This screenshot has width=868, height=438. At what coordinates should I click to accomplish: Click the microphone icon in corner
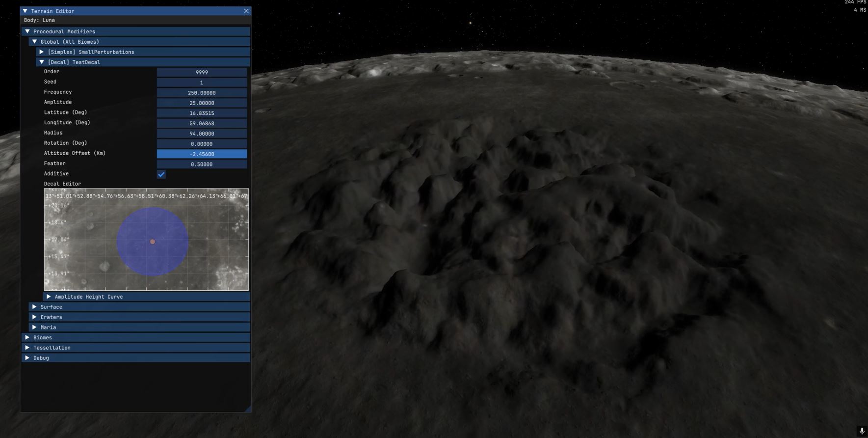point(862,431)
